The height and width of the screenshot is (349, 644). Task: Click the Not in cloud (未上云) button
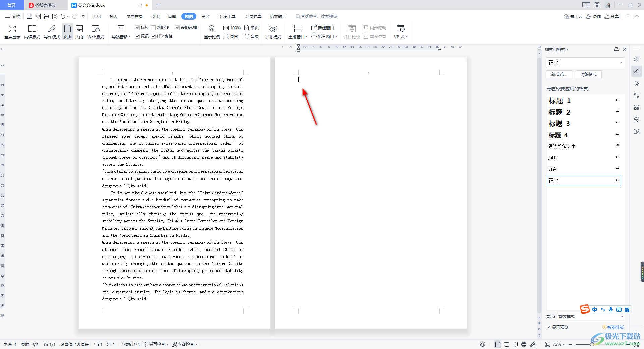[x=573, y=16]
